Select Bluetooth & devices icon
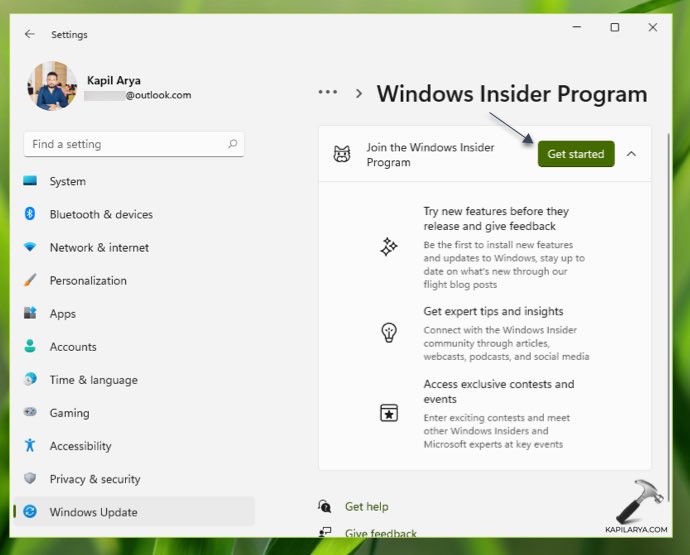Viewport: 690px width, 555px height. [x=30, y=214]
